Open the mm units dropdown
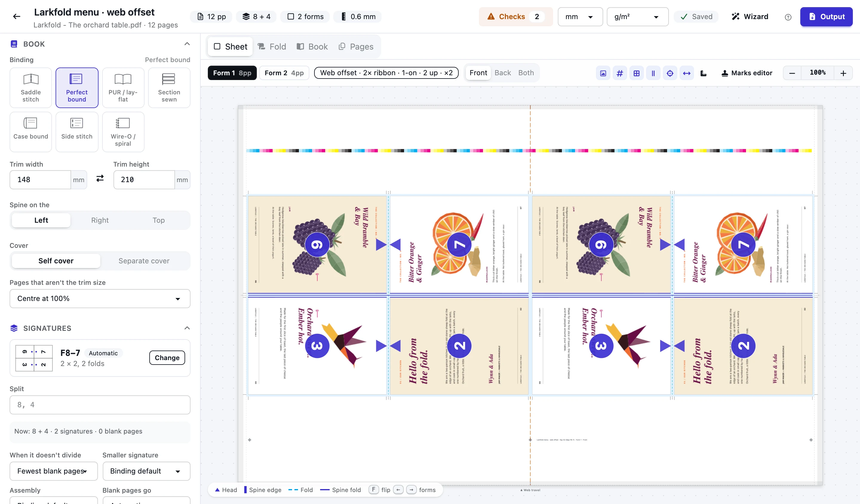This screenshot has height=504, width=860. (580, 17)
